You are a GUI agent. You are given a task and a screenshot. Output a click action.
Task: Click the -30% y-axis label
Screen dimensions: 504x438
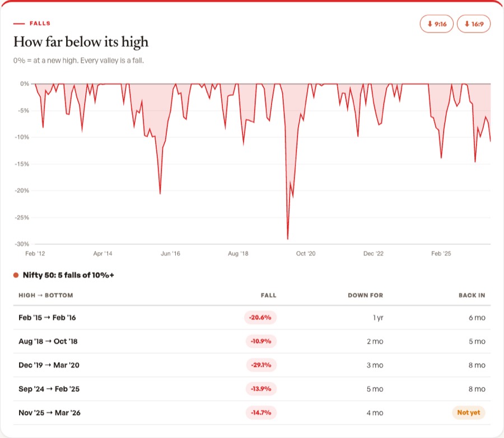coord(22,244)
